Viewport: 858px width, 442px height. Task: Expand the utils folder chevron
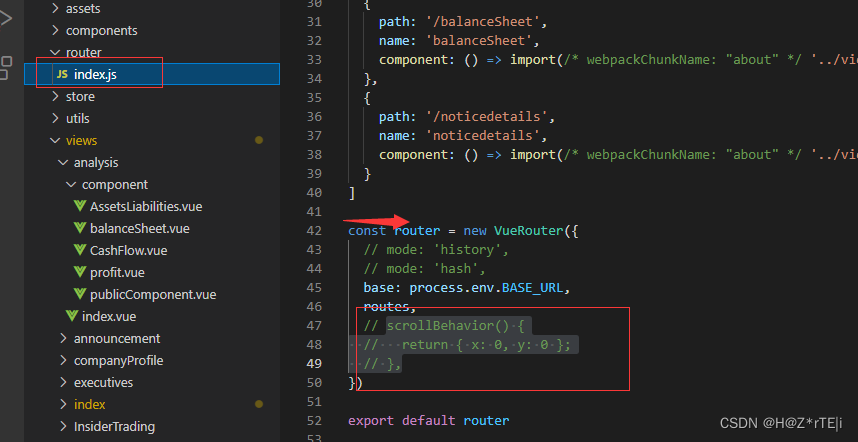[x=55, y=118]
